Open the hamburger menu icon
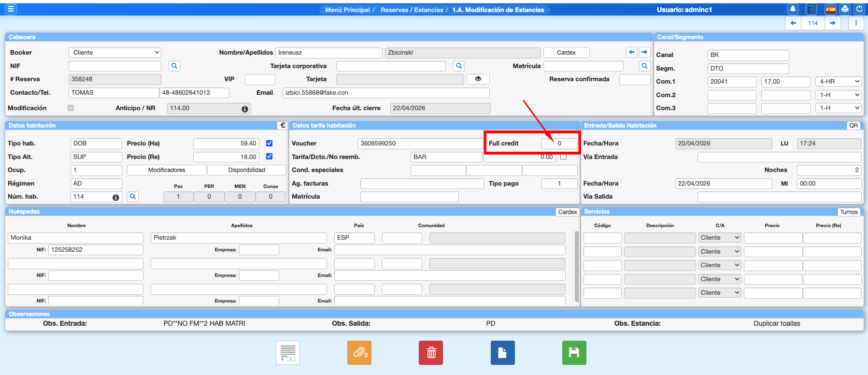Viewport: 868px width, 375px height. click(x=11, y=9)
